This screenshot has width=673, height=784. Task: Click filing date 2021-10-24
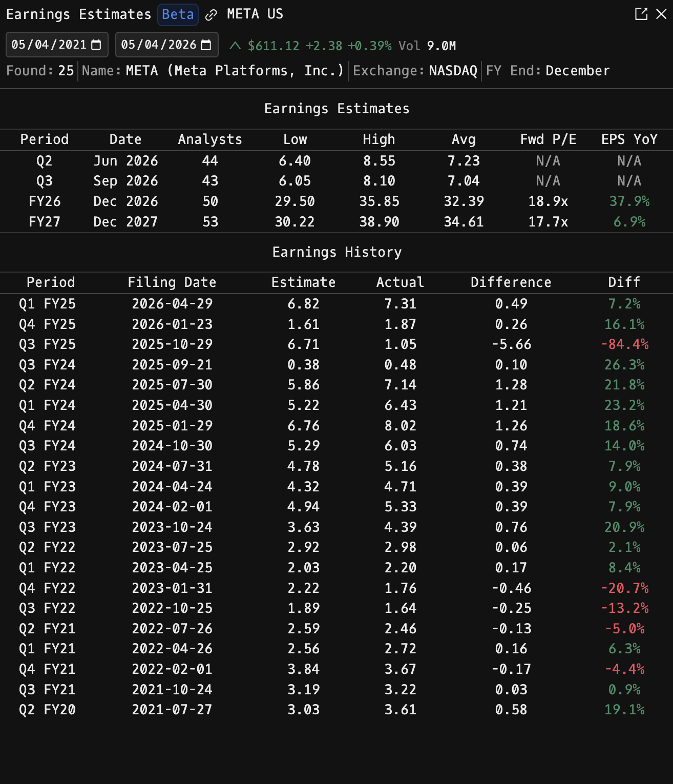coord(172,690)
